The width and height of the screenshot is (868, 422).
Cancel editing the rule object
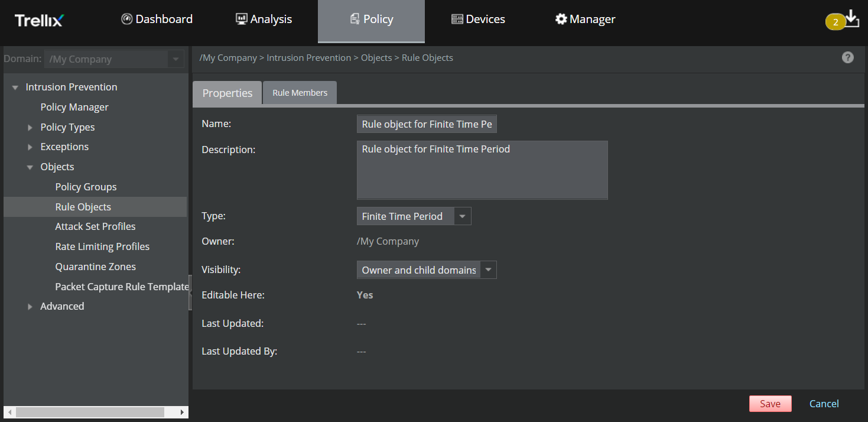[824, 404]
